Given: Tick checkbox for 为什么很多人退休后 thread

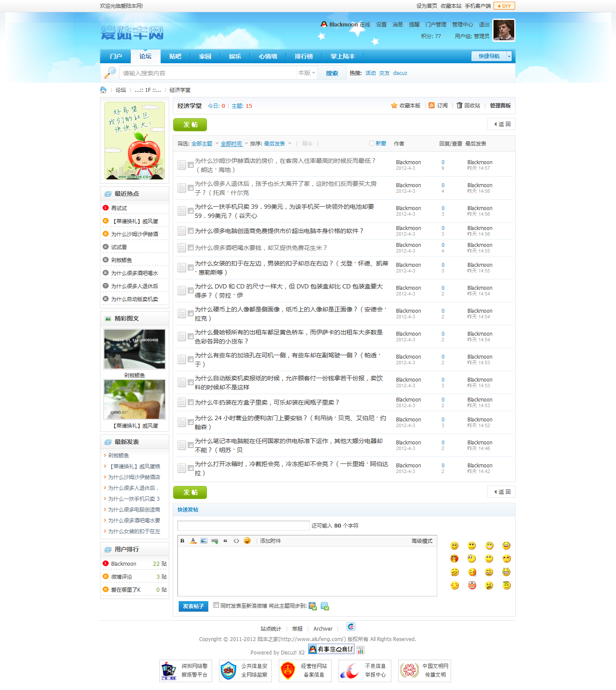Looking at the screenshot, I should (190, 188).
